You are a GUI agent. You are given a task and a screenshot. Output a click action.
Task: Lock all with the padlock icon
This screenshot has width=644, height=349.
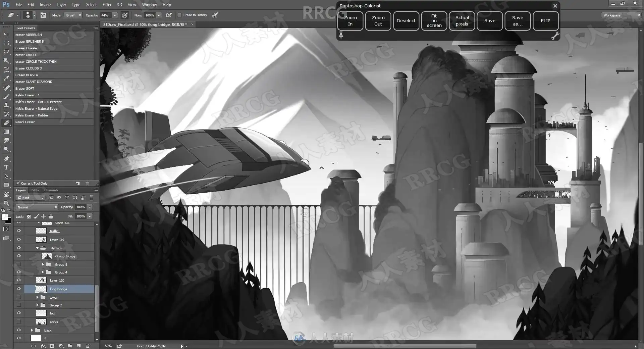[x=51, y=216]
